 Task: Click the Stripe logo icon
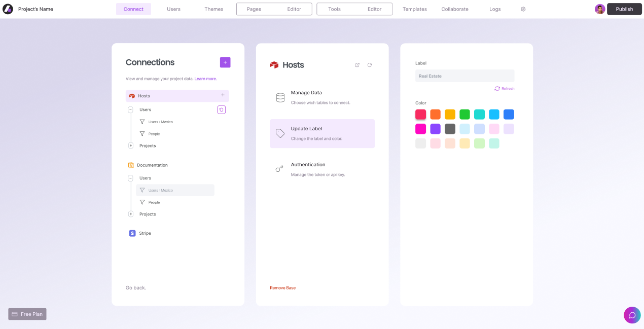tap(132, 233)
